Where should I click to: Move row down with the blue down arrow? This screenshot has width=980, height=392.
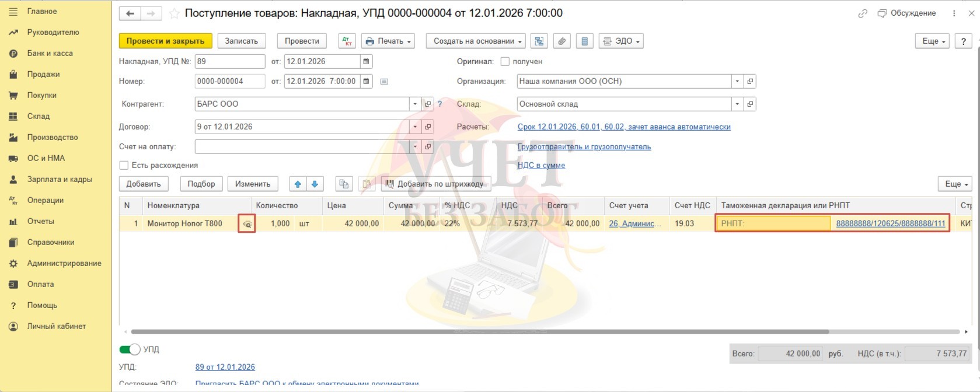tap(315, 184)
